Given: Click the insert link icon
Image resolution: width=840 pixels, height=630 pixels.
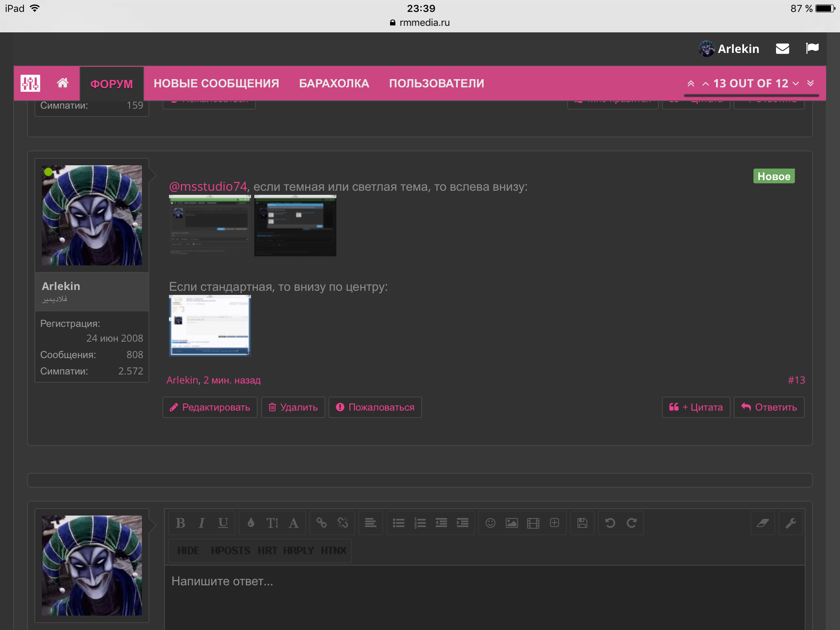Looking at the screenshot, I should point(322,523).
